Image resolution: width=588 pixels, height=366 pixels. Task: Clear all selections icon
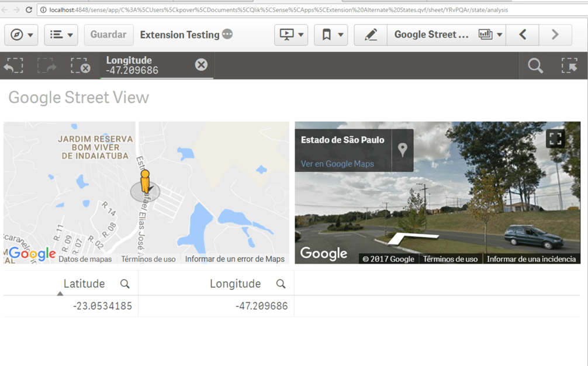point(80,65)
